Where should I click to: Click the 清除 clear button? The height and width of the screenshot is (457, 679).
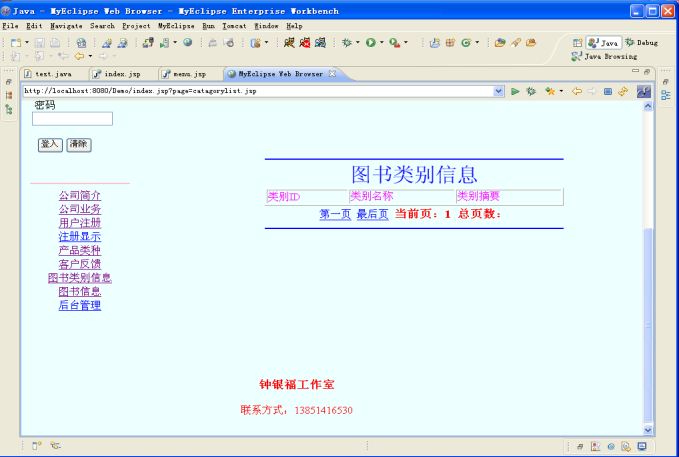(79, 145)
